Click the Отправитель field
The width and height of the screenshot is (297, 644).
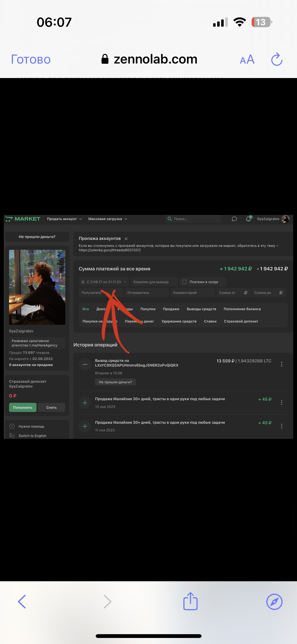(x=147, y=293)
